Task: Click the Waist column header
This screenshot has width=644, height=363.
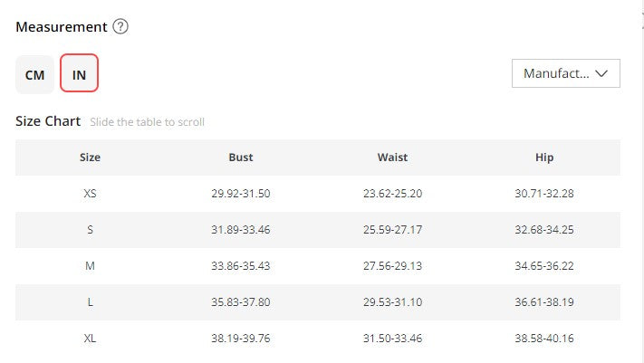Action: [x=392, y=158]
